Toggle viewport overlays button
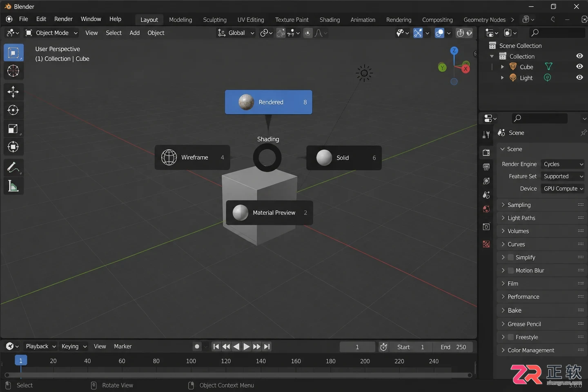Viewport: 588px width, 392px height. point(439,33)
